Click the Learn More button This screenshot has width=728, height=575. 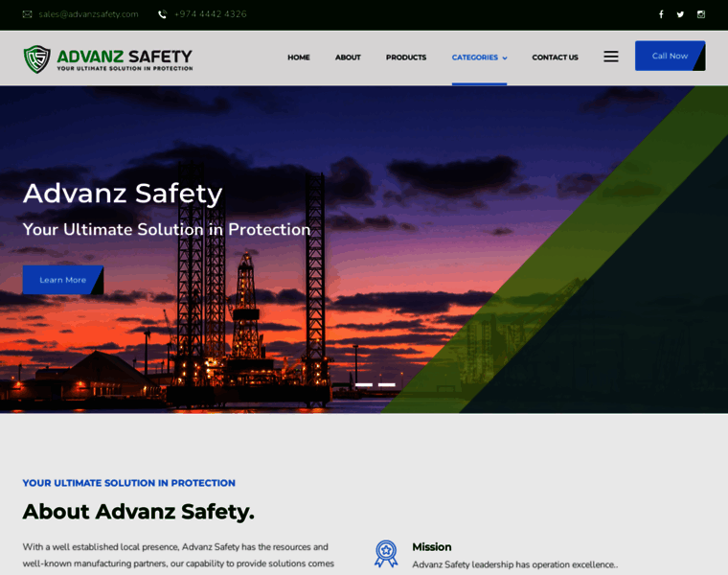(x=63, y=280)
